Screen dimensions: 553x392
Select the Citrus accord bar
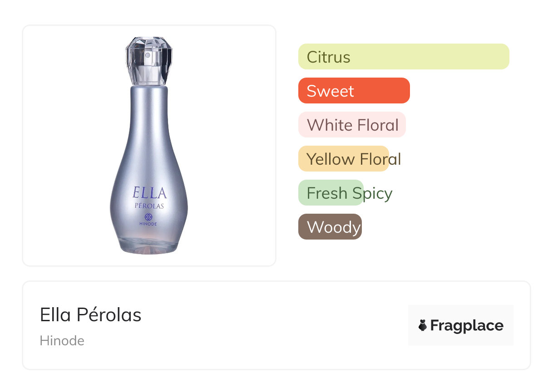click(403, 57)
